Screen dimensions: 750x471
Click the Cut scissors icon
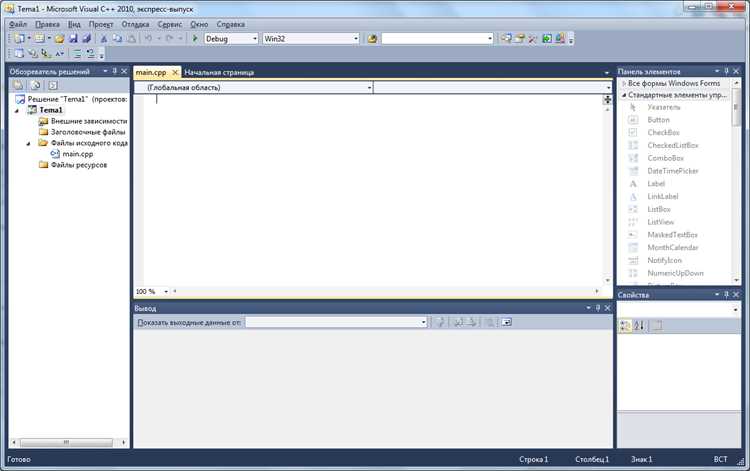point(103,39)
